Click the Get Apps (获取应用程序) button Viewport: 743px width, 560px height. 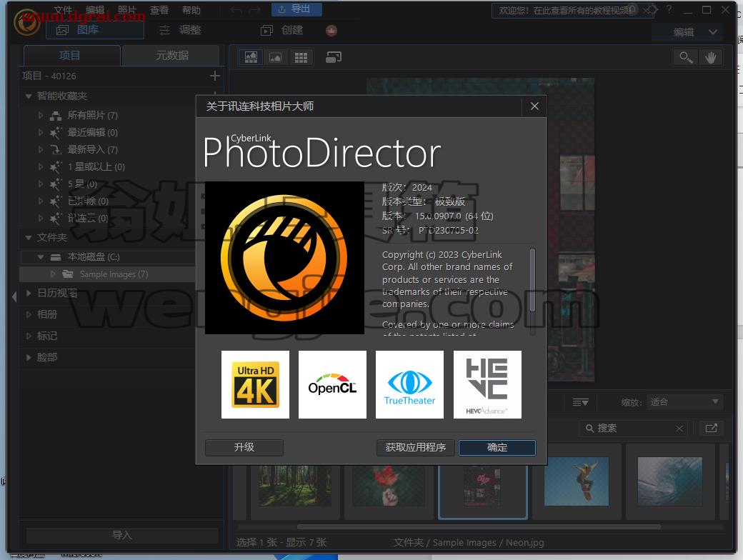point(416,448)
